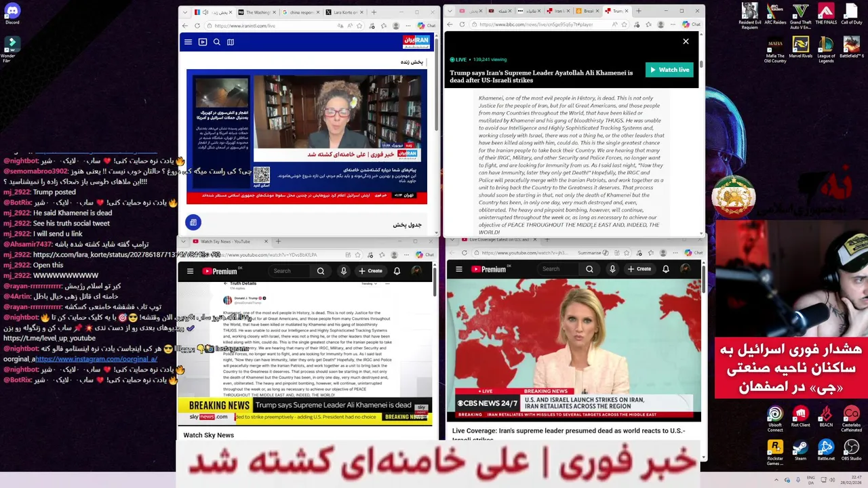The height and width of the screenshot is (488, 868).
Task: Open notifications bell in CBS News YouTube window
Action: pos(666,269)
